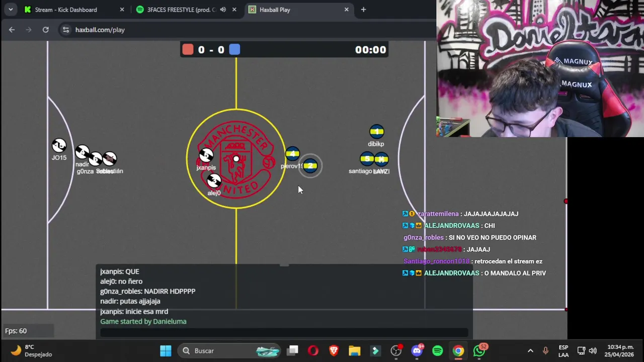Image resolution: width=644 pixels, height=362 pixels.
Task: Click blue player disc dibikp
Action: pyautogui.click(x=376, y=132)
